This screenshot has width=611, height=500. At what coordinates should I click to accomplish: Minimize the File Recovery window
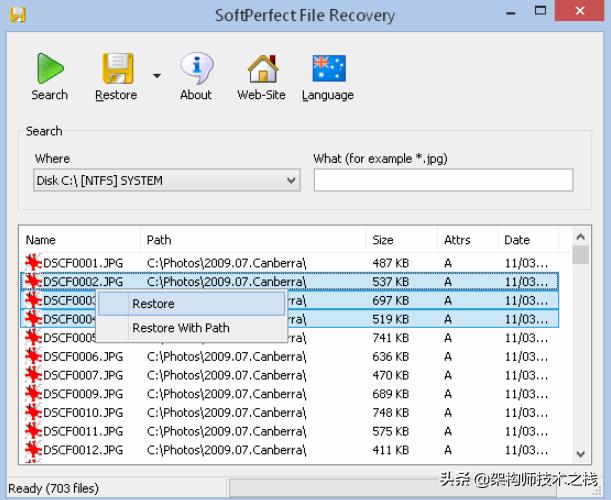coord(511,12)
